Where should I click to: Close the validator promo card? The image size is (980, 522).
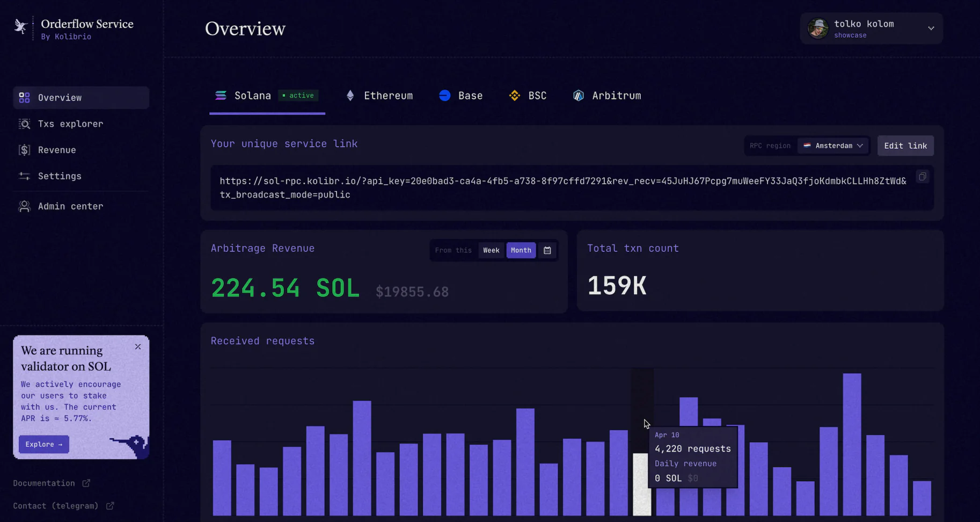138,347
